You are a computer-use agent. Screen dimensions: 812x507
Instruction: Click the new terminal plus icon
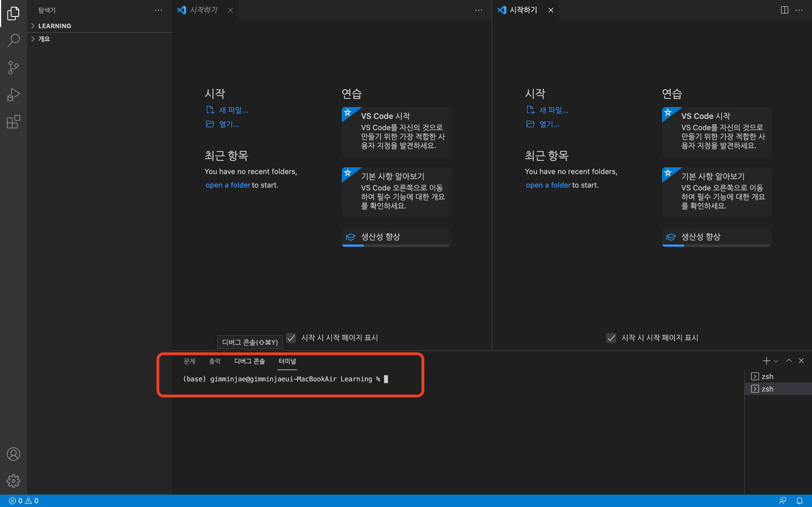pyautogui.click(x=766, y=361)
